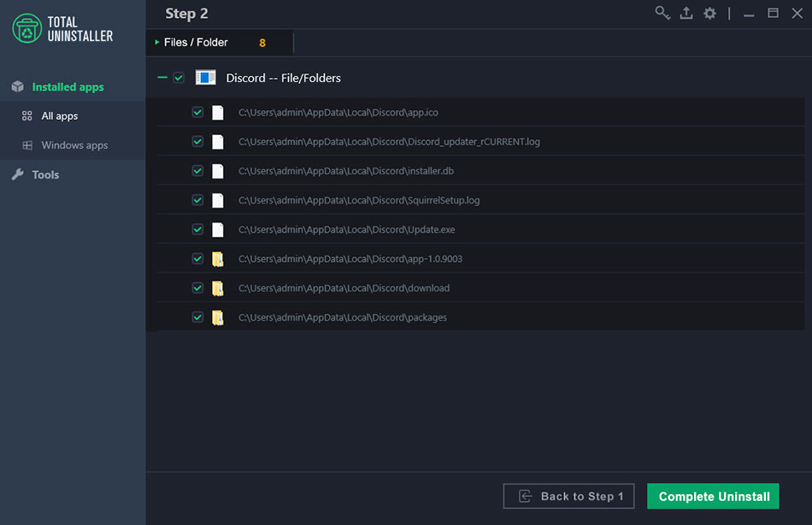The height and width of the screenshot is (525, 812).
Task: Click the file icon beside Discord_updater_rCURRENT.log
Action: (217, 141)
